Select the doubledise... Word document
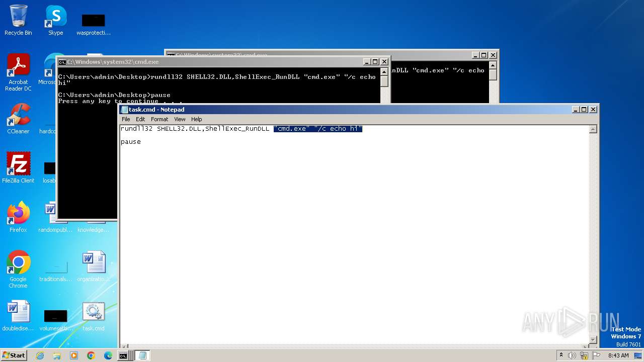Screen dimensions: 644x362 tap(18, 316)
